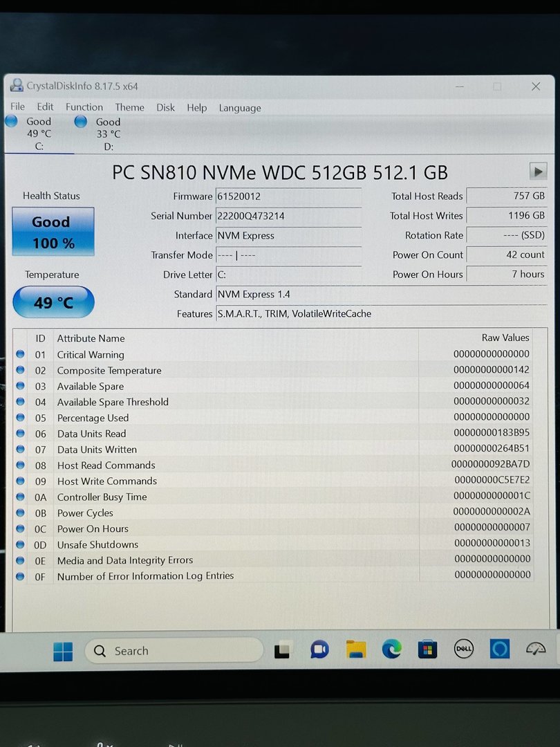The width and height of the screenshot is (560, 747).
Task: Open the File menu
Action: [x=18, y=107]
